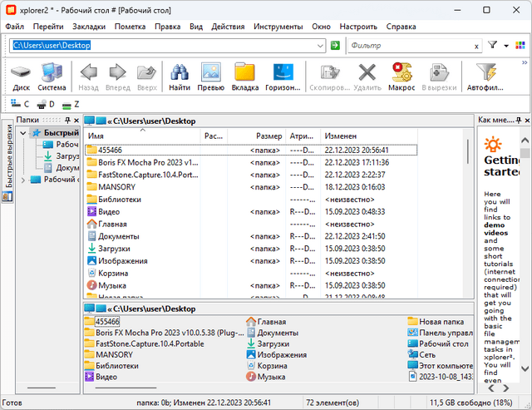Expand the Рабочий стол tree node
This screenshot has width=532, height=410.
[24, 180]
